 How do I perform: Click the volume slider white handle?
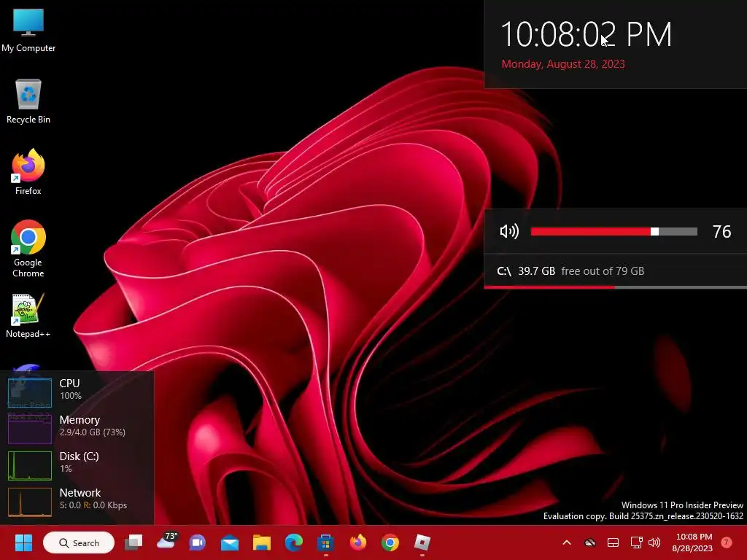coord(654,231)
